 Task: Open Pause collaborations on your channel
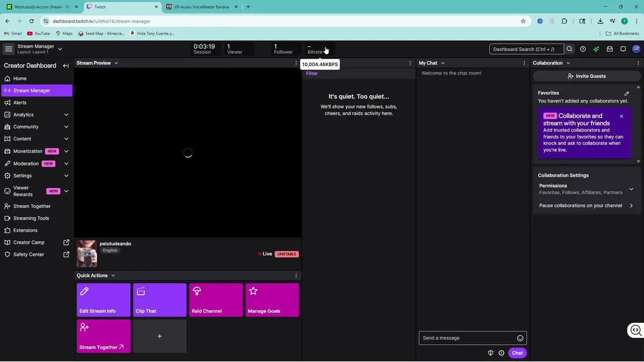tap(587, 206)
